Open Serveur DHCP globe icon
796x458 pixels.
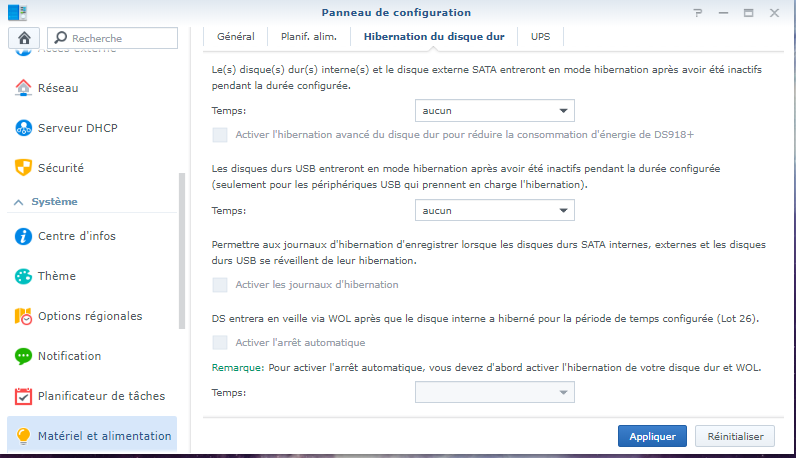click(x=23, y=128)
